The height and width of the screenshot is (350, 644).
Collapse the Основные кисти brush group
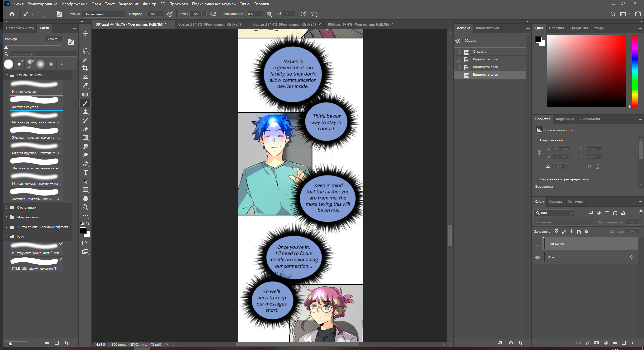(6, 75)
